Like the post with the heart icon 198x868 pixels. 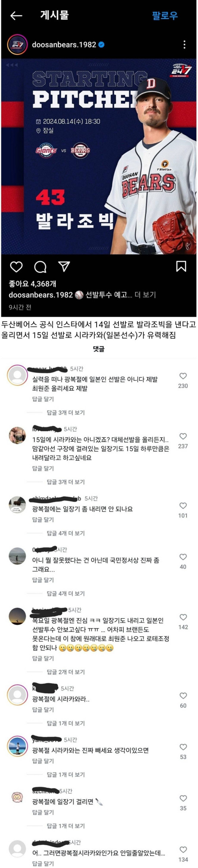(x=16, y=267)
